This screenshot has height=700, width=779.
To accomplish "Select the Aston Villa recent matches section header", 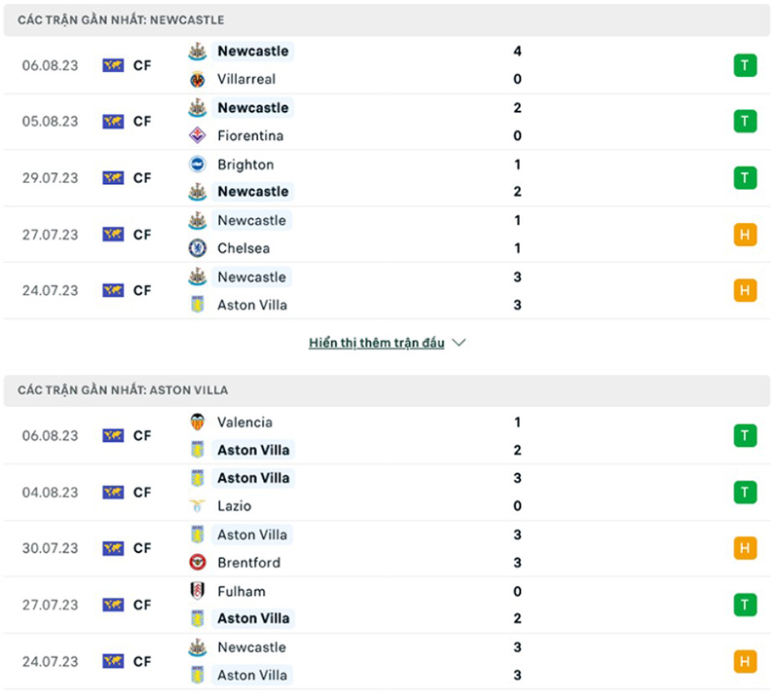I will pos(123,389).
